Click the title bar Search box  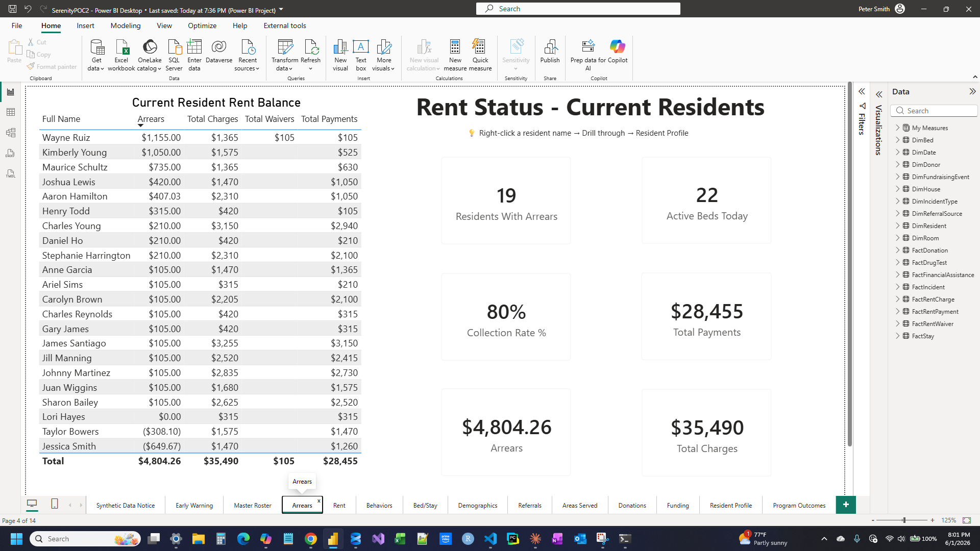coord(578,9)
